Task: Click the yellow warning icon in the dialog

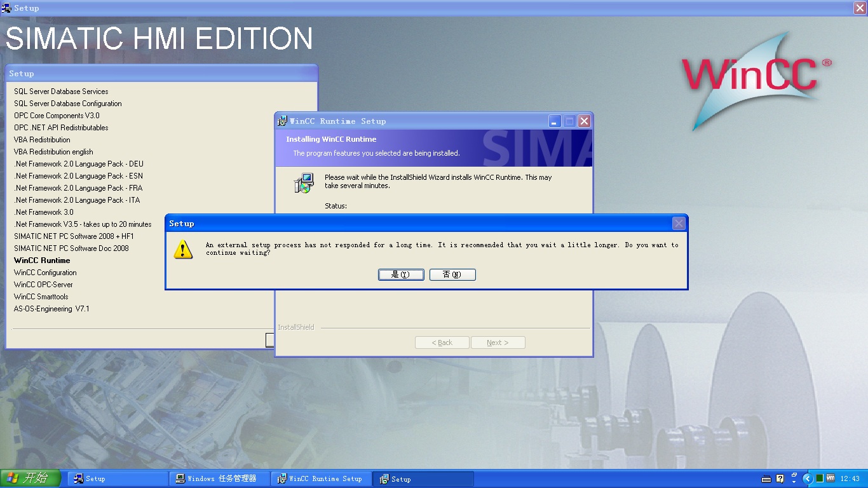Action: tap(183, 249)
